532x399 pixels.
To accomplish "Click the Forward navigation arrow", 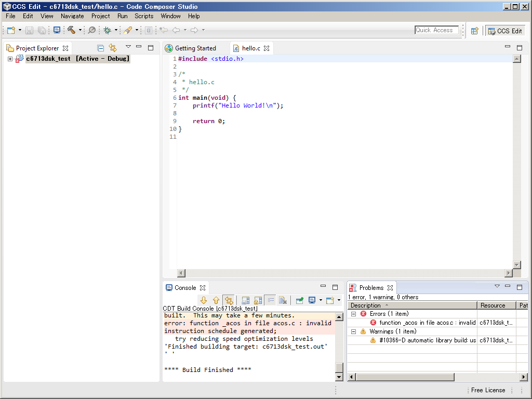I will pyautogui.click(x=194, y=30).
